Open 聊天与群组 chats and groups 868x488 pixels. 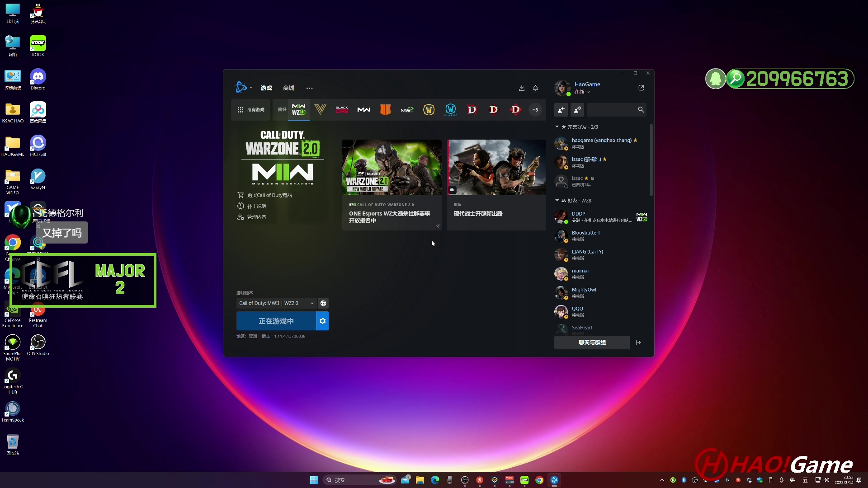click(x=592, y=343)
